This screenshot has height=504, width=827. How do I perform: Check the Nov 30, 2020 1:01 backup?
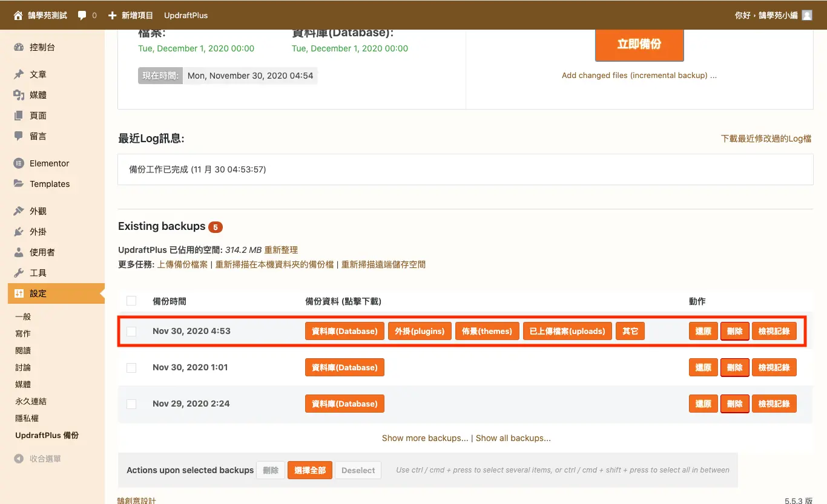tap(131, 367)
